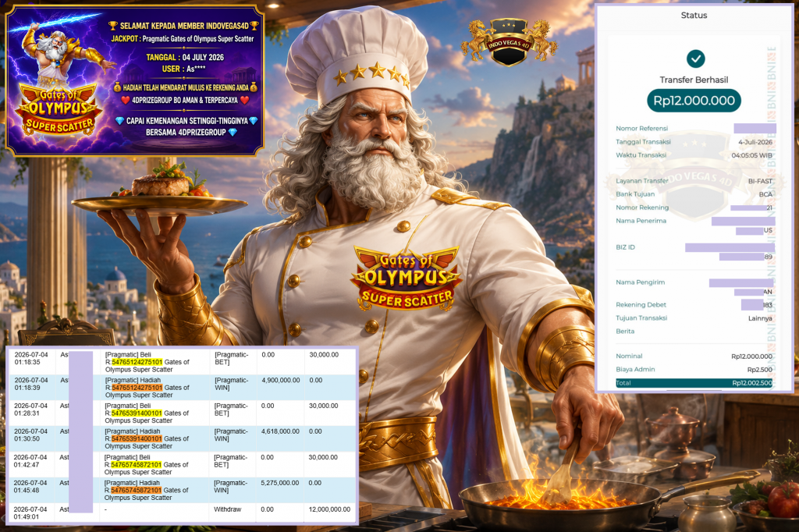Click the Transfer Berhasil heading
799x532 pixels.
click(x=694, y=80)
